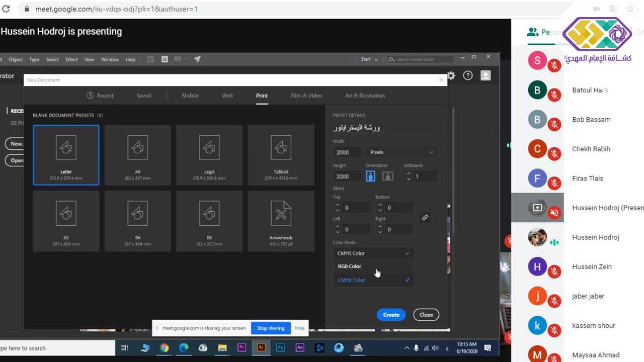The height and width of the screenshot is (362, 644).
Task: Click the link bleed values chain icon
Action: [425, 218]
